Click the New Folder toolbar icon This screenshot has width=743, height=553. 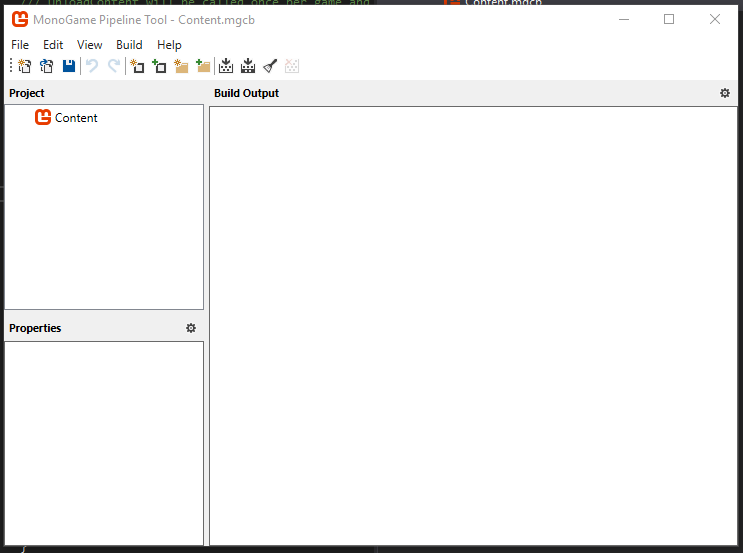(181, 66)
